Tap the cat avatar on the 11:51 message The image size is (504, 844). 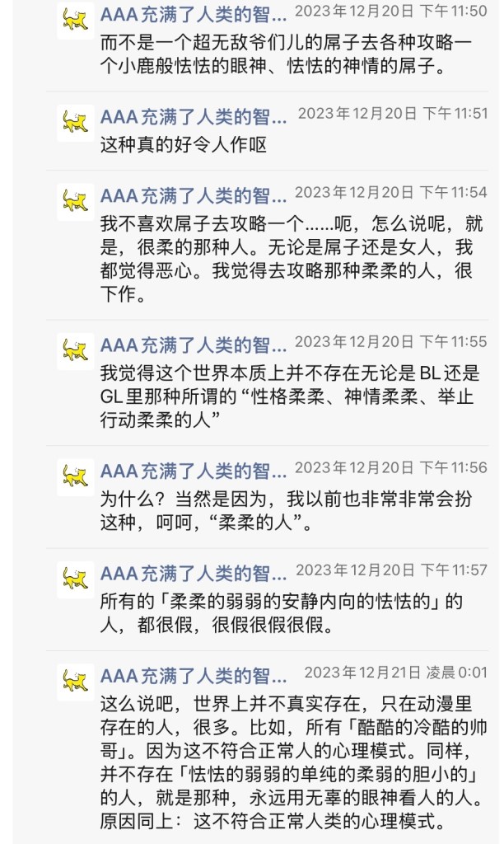75,123
